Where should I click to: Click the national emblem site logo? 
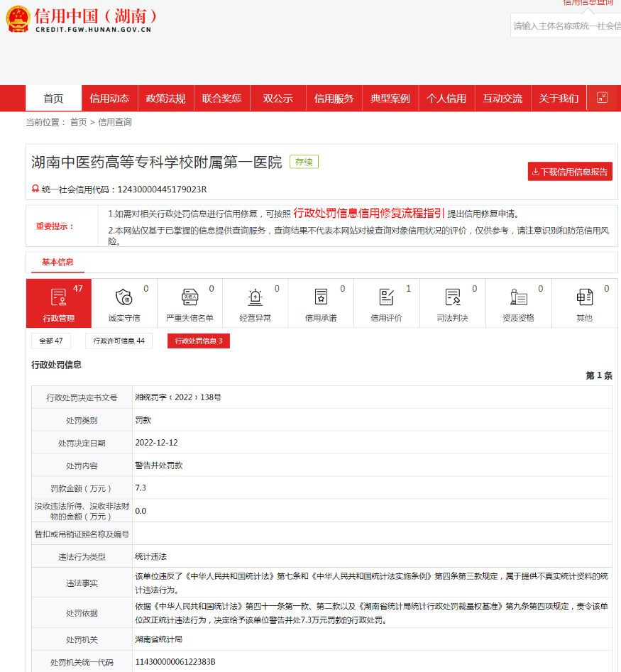18,19
